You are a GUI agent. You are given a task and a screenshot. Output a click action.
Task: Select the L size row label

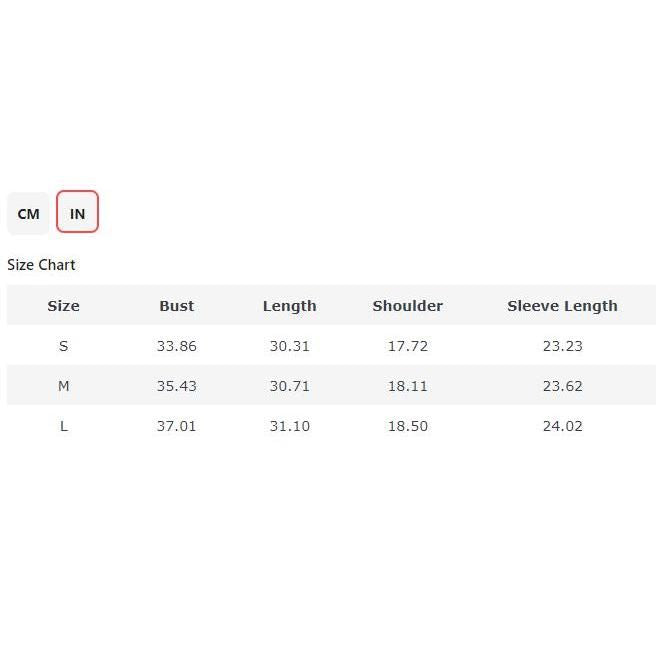(63, 426)
